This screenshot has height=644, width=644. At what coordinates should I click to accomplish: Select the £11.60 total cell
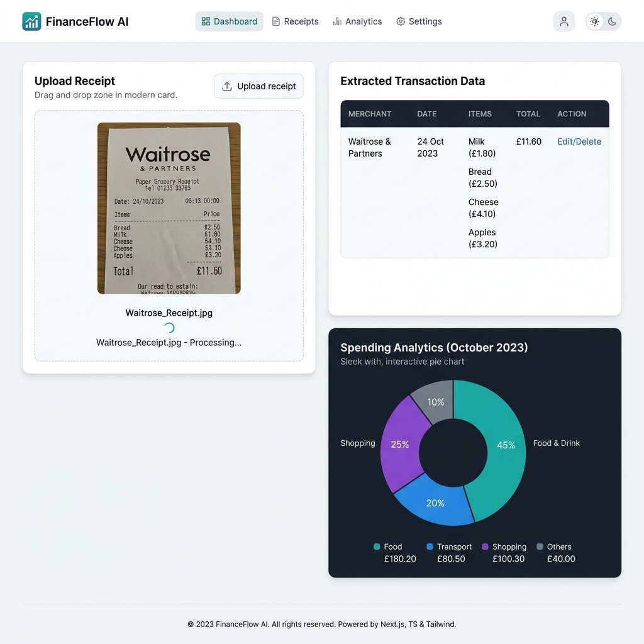pos(528,142)
